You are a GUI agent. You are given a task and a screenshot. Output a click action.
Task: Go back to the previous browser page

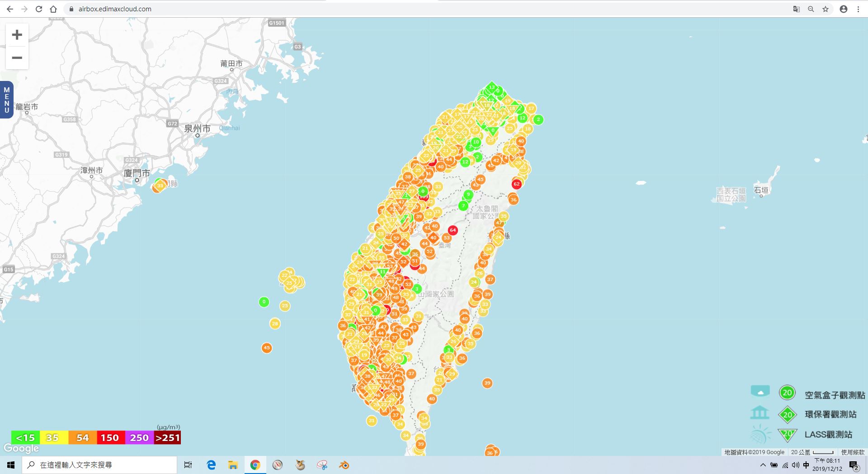(x=9, y=9)
